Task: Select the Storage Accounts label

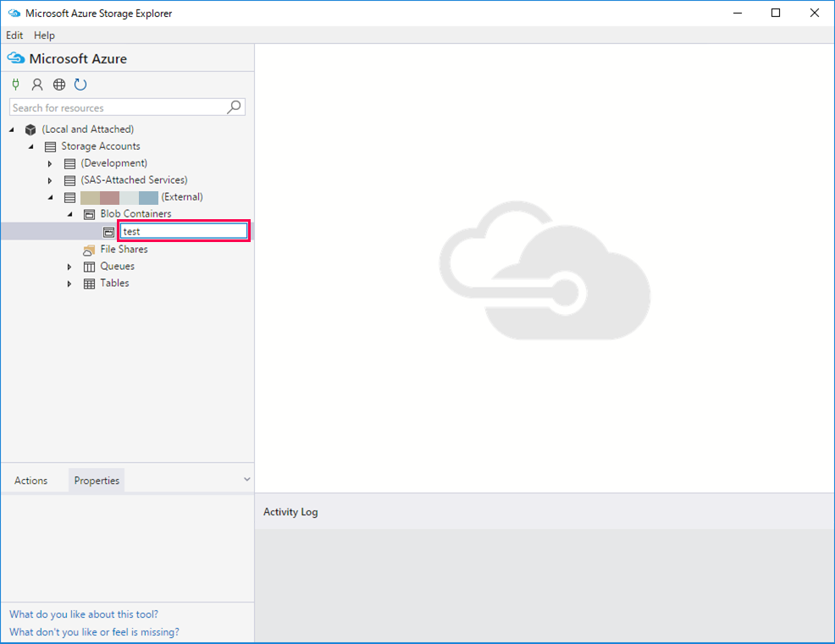Action: 101,146
